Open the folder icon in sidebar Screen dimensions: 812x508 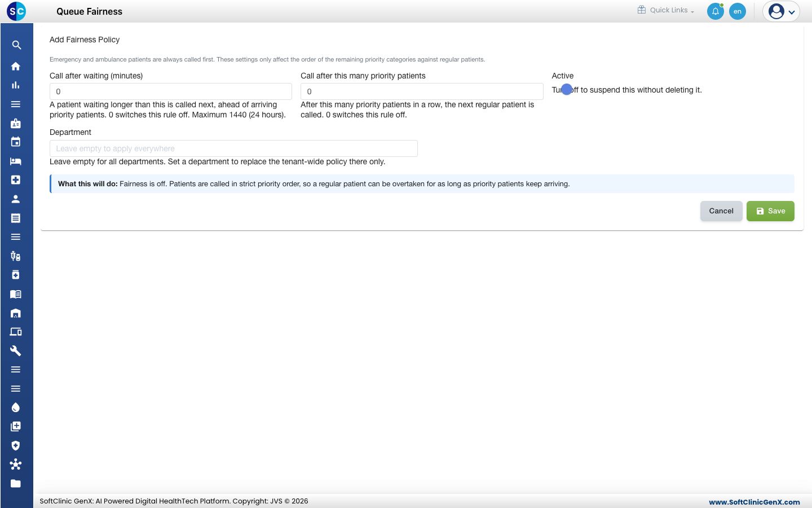tap(16, 483)
